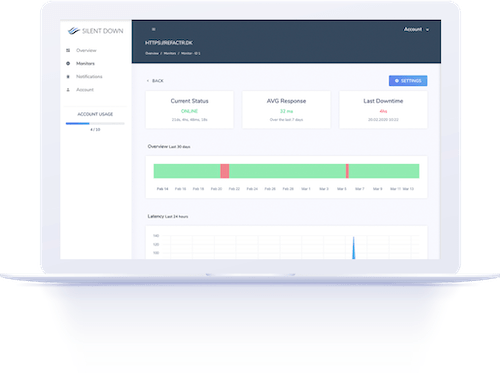Click the Mar 7 date label
Image resolution: width=500 pixels, height=373 pixels.
(359, 189)
